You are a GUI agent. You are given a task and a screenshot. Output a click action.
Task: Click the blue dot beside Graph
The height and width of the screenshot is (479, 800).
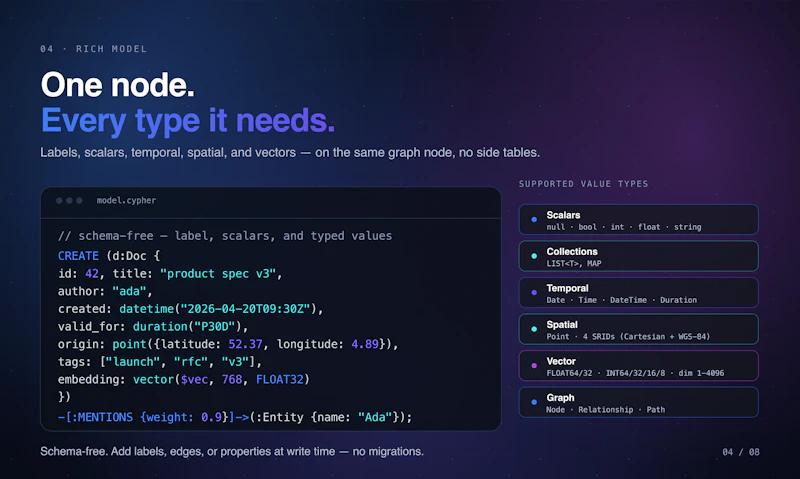(x=534, y=402)
